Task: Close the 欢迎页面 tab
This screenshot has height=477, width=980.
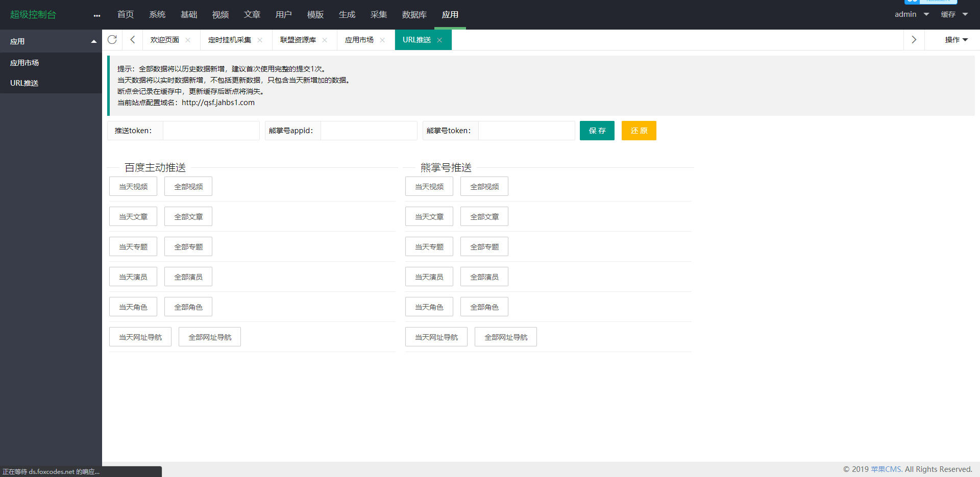Action: (188, 40)
